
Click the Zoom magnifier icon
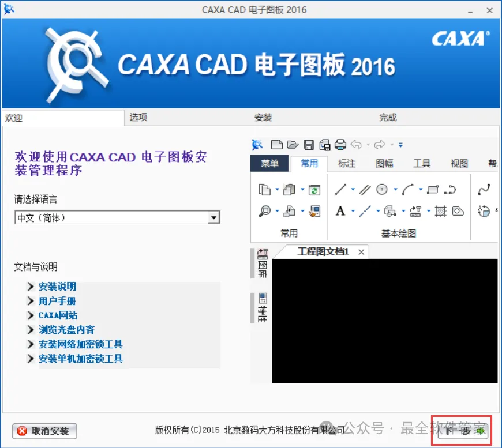tap(265, 211)
